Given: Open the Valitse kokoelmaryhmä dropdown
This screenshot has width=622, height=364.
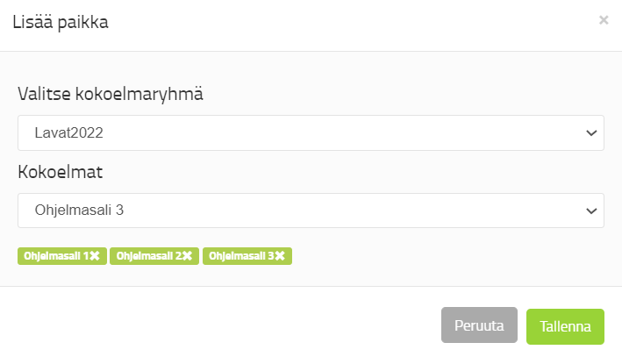Looking at the screenshot, I should [311, 133].
